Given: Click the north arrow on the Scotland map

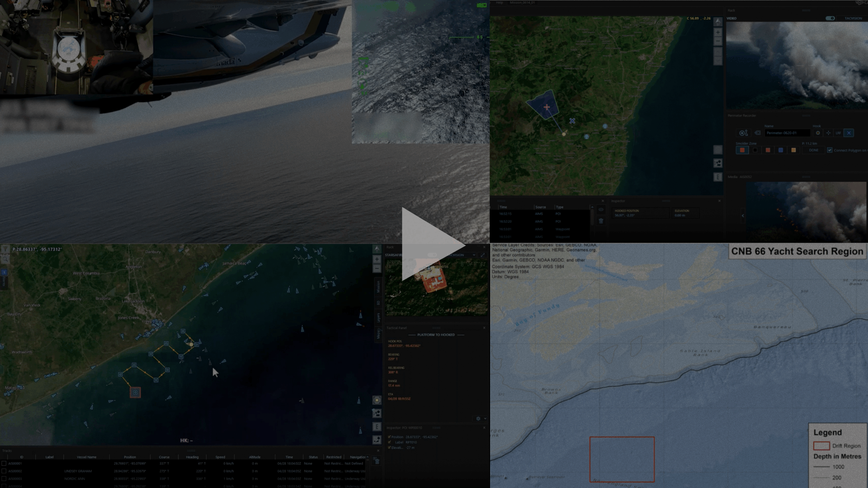Looking at the screenshot, I should coord(718,22).
